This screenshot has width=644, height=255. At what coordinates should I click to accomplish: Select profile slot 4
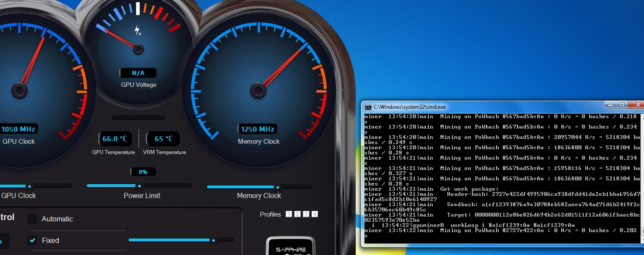pyautogui.click(x=315, y=214)
